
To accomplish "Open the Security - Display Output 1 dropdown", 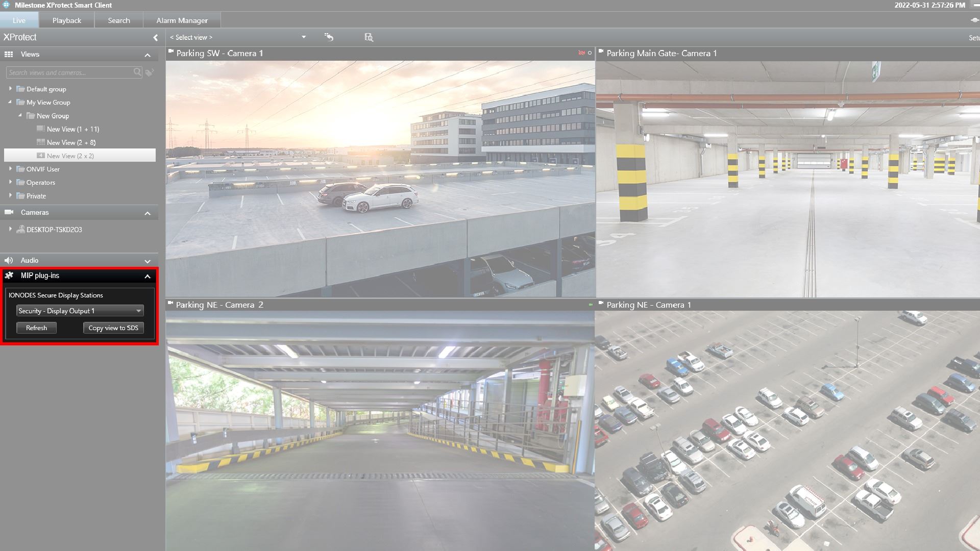I will point(80,311).
